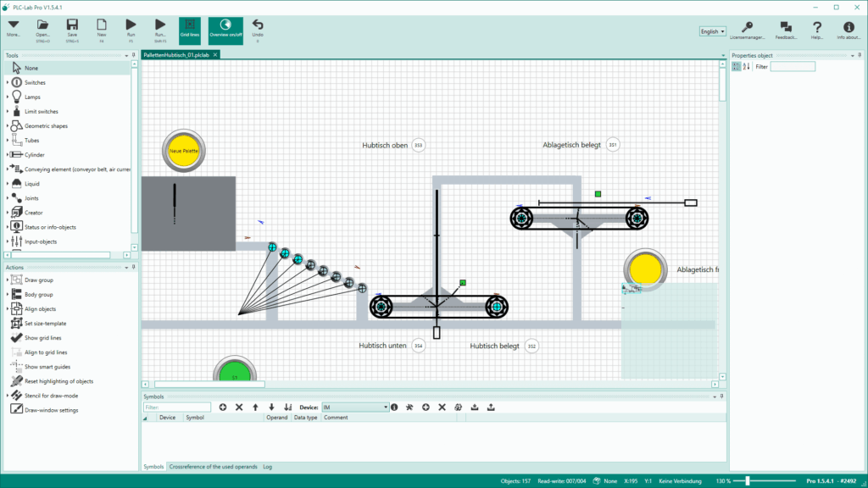This screenshot has width=868, height=488.
Task: Open the Info about icon
Action: coord(848,30)
